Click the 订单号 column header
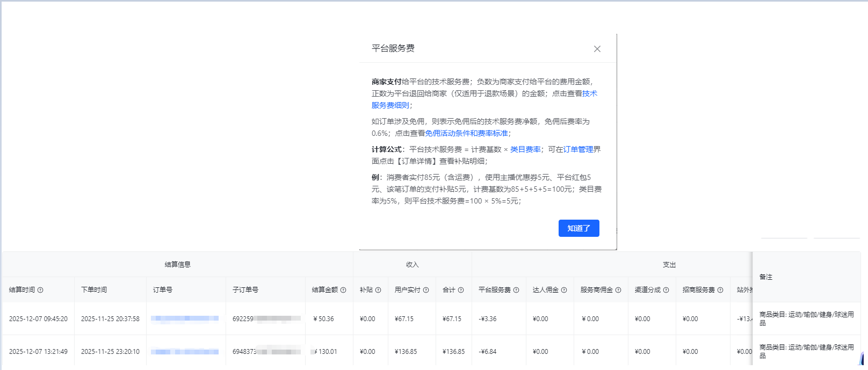This screenshot has width=868, height=370. (x=163, y=290)
